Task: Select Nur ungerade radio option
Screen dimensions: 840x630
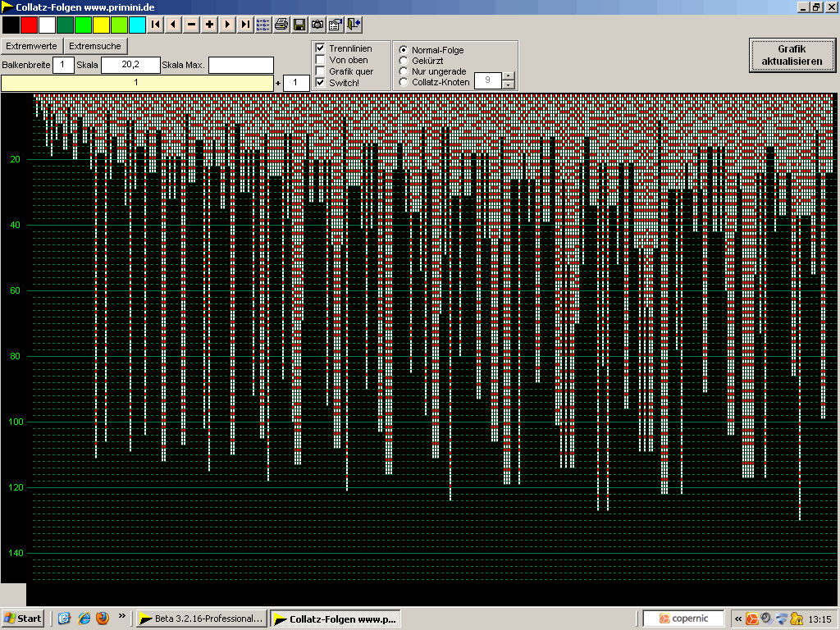Action: point(404,71)
